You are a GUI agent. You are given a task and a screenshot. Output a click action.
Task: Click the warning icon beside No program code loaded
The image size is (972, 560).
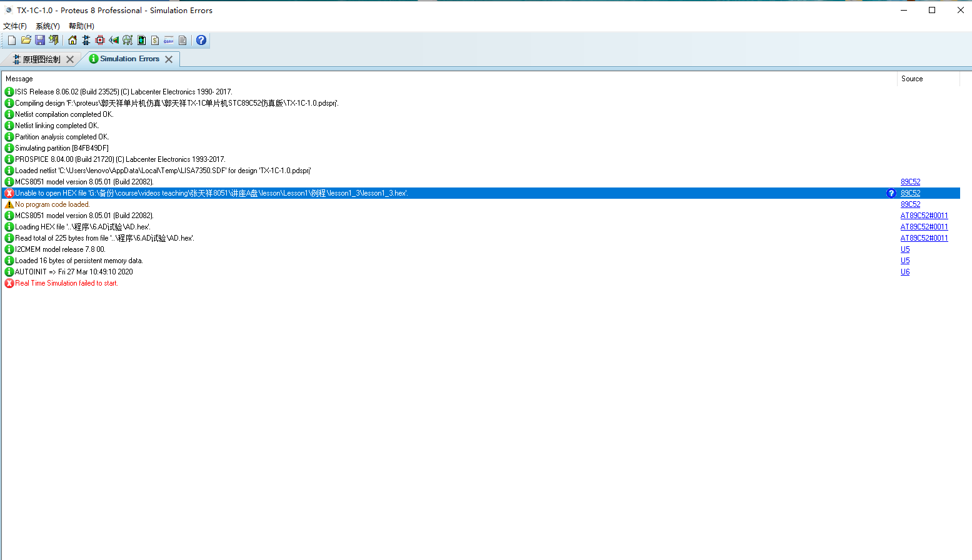pyautogui.click(x=9, y=204)
